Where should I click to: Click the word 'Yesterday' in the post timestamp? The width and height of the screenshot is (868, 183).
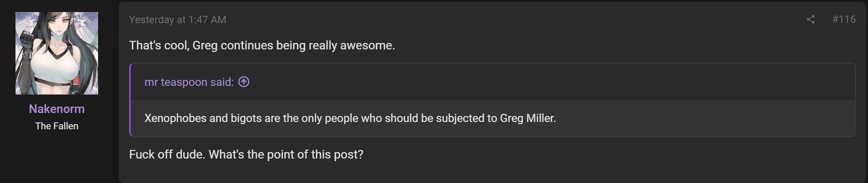[x=151, y=20]
